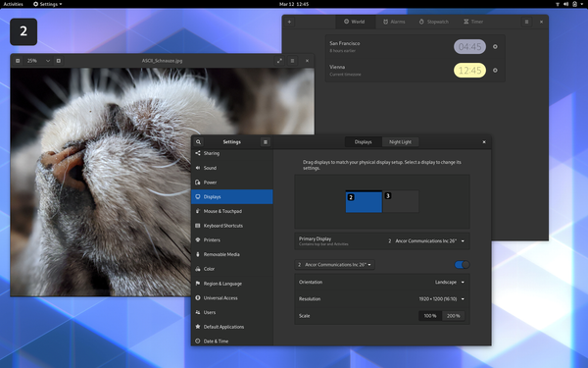Click the 12:45 Vienna time badge
Screen dimensions: 588x368
pyautogui.click(x=469, y=71)
